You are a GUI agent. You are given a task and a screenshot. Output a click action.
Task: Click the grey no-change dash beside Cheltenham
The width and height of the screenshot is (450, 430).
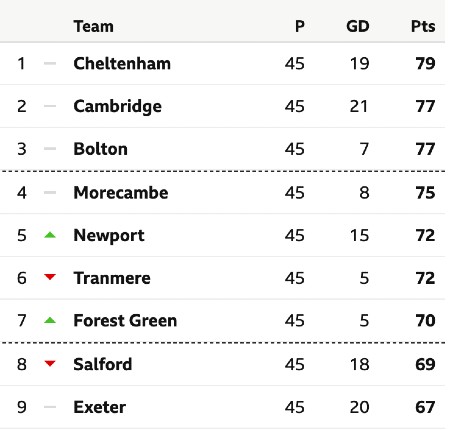click(x=50, y=63)
